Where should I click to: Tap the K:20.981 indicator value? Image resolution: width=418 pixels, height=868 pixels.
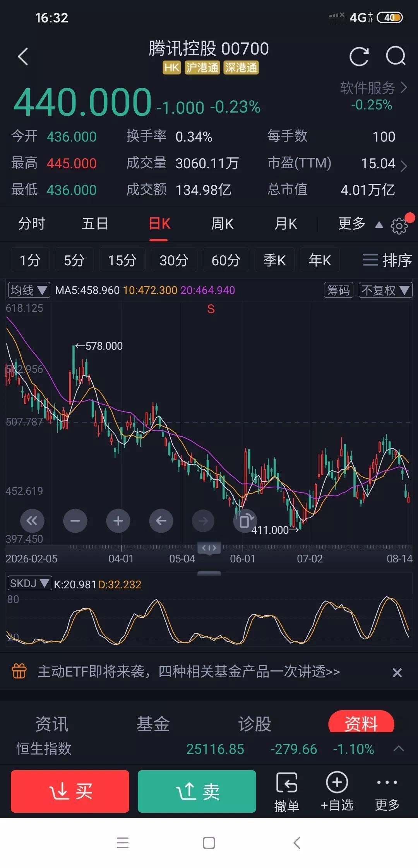(75, 584)
